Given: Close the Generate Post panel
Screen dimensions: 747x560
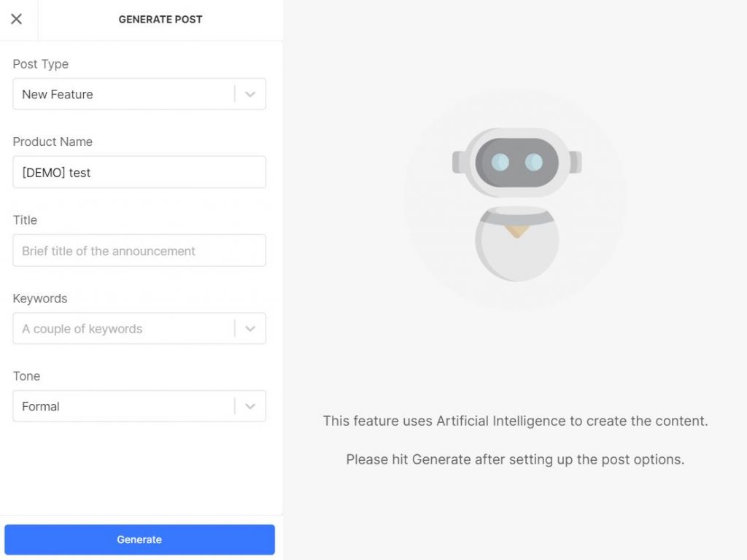Looking at the screenshot, I should (x=16, y=19).
